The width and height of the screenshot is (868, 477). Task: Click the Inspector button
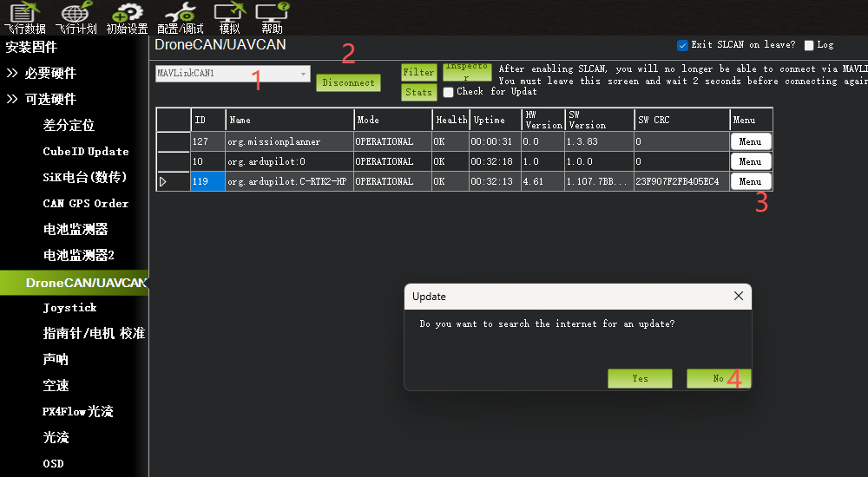pyautogui.click(x=467, y=72)
